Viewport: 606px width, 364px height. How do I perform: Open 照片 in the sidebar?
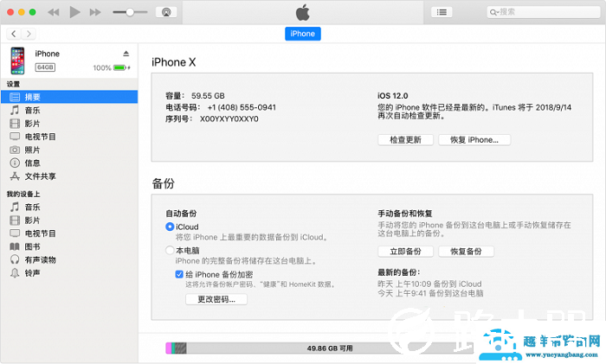click(69, 150)
